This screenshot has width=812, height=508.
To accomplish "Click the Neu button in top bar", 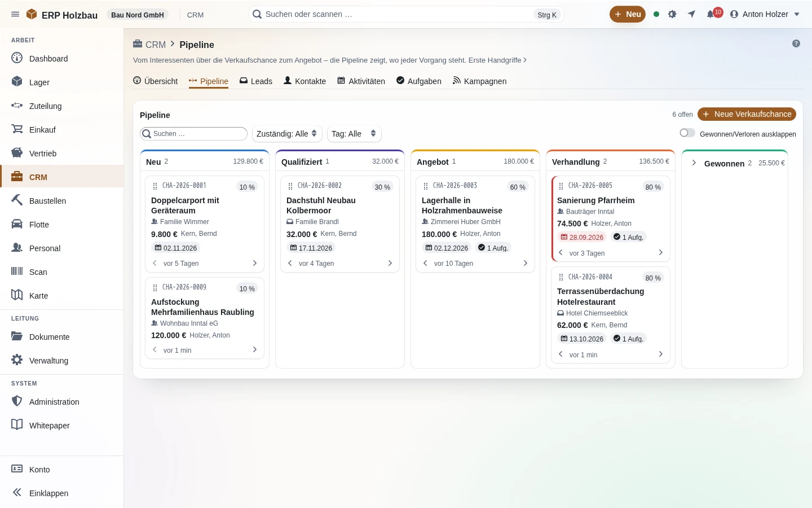I will [628, 14].
